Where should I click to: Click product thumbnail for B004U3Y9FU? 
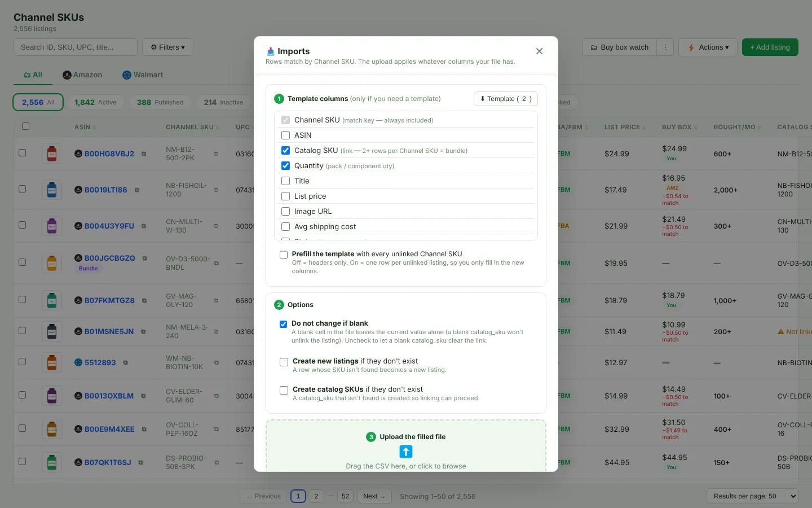point(52,226)
